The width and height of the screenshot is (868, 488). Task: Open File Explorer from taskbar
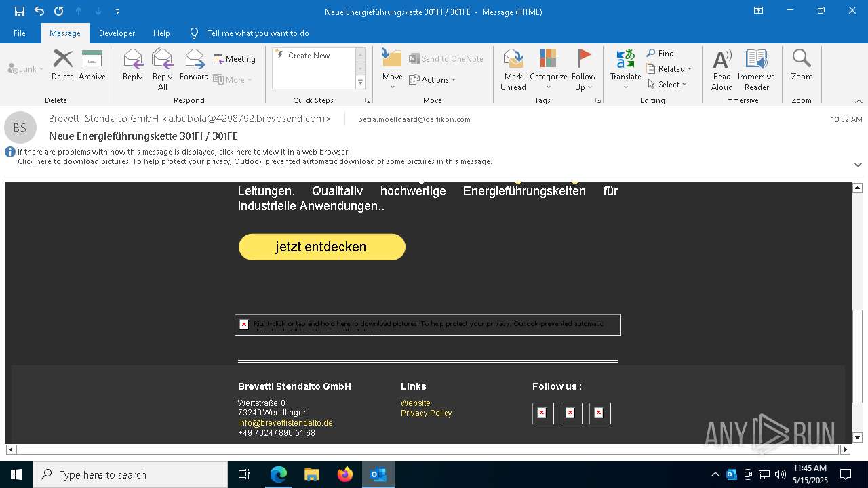click(312, 474)
